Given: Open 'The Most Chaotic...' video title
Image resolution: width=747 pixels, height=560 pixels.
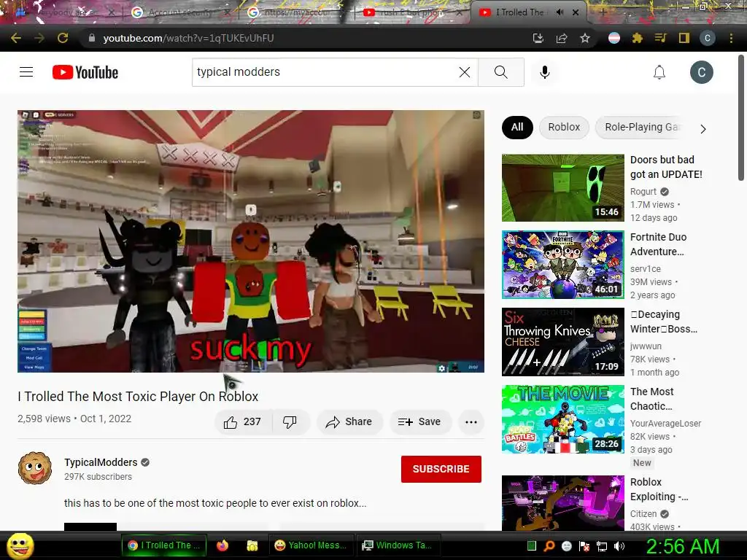Looking at the screenshot, I should coord(651,399).
